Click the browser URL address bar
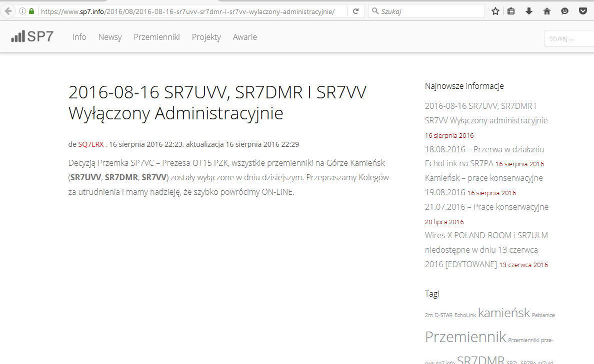The image size is (594, 364). point(190,11)
